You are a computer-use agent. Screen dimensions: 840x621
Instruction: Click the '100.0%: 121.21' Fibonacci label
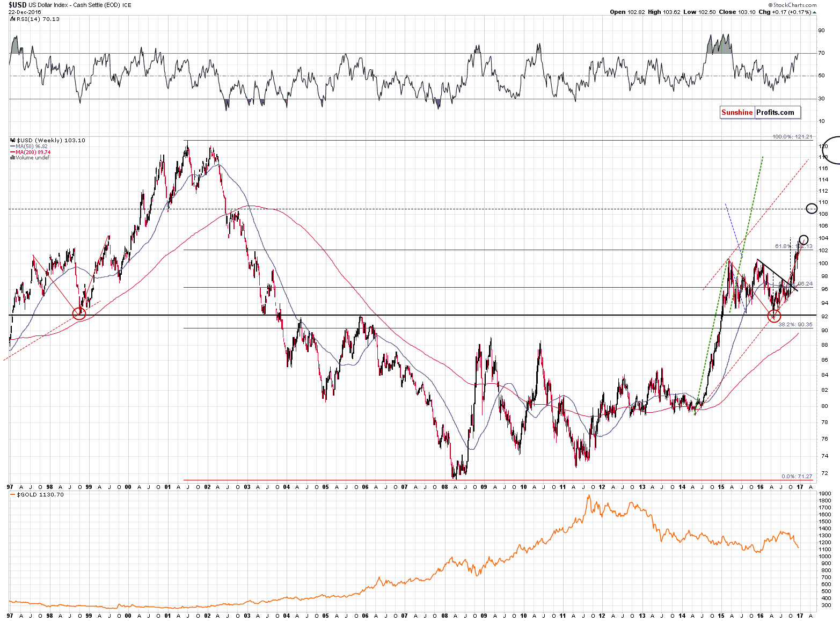coord(792,137)
